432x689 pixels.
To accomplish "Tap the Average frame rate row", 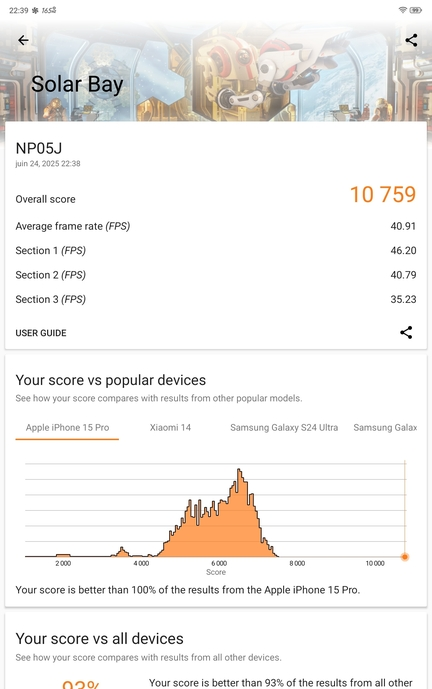I will coord(216,226).
